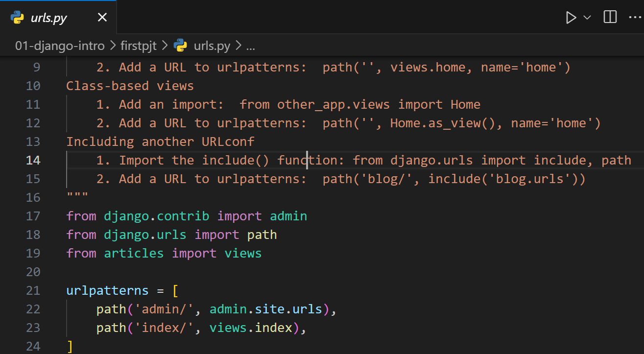Click the 'index/' string on line 23
Screen dimensions: 644x354
[164, 328]
